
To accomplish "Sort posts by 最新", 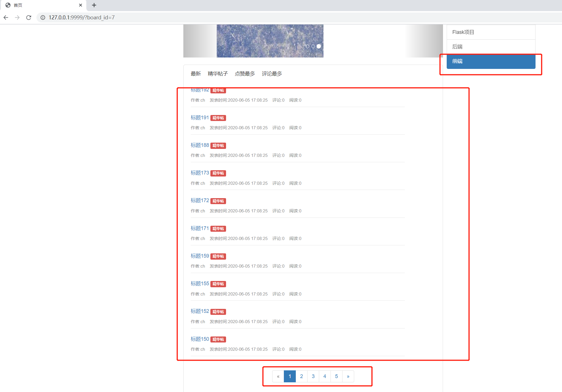I will (196, 74).
